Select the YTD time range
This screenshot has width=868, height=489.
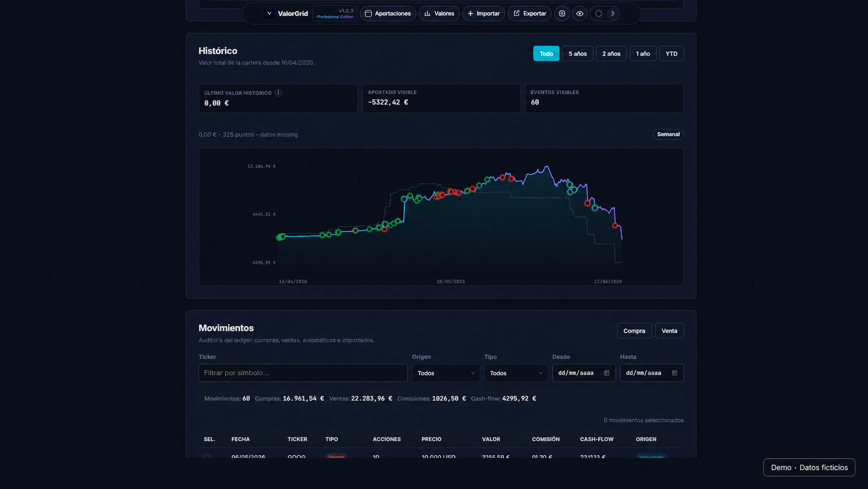671,54
